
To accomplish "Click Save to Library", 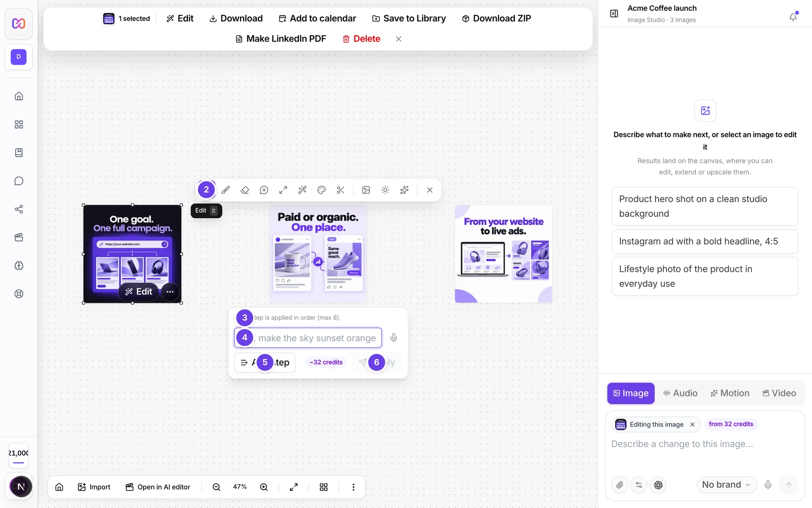I will pos(409,19).
